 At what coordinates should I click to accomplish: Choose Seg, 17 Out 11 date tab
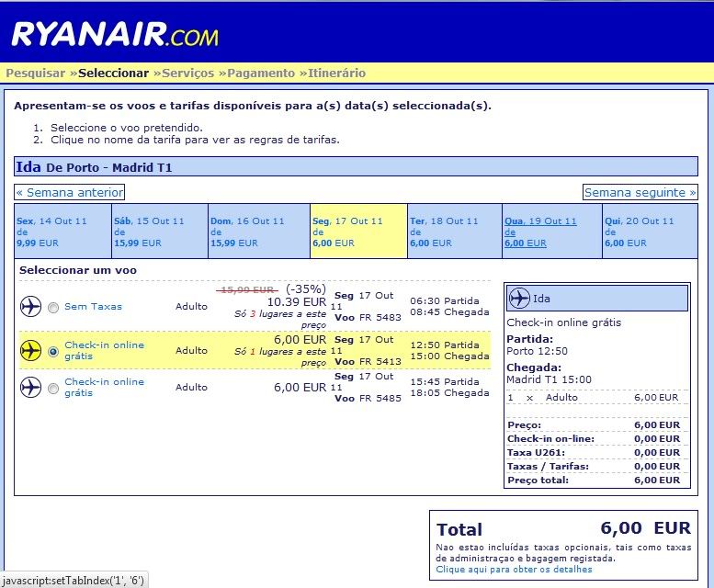(x=358, y=232)
